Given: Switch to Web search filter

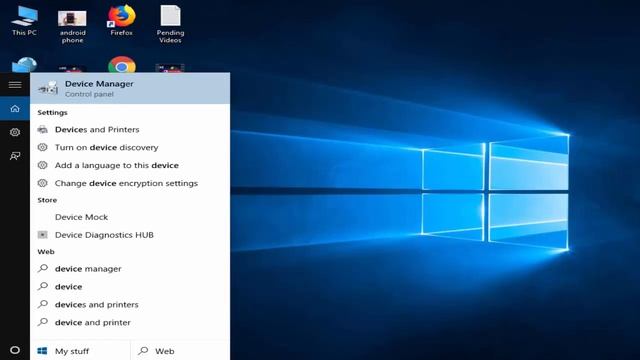Looking at the screenshot, I should click(x=180, y=351).
